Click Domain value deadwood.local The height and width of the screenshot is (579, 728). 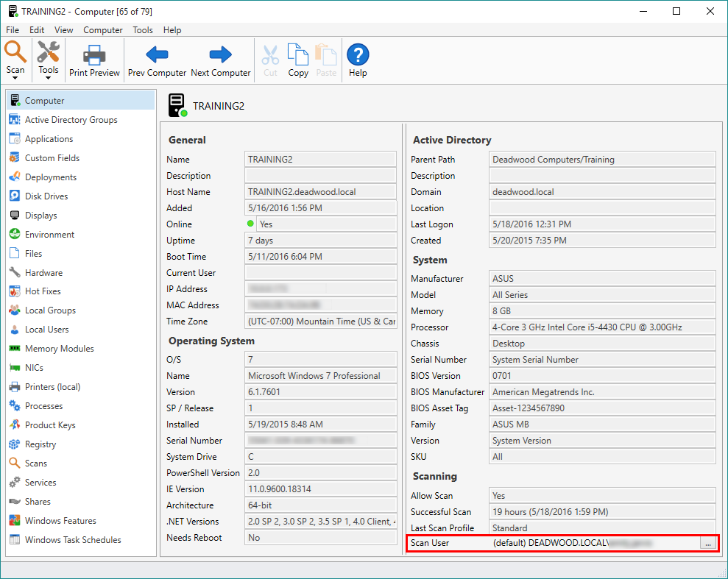602,191
